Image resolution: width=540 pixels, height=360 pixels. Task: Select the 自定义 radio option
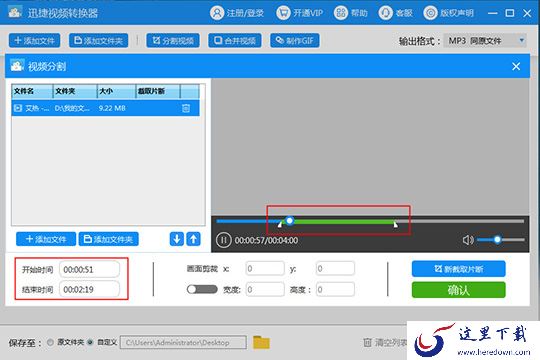(90, 342)
